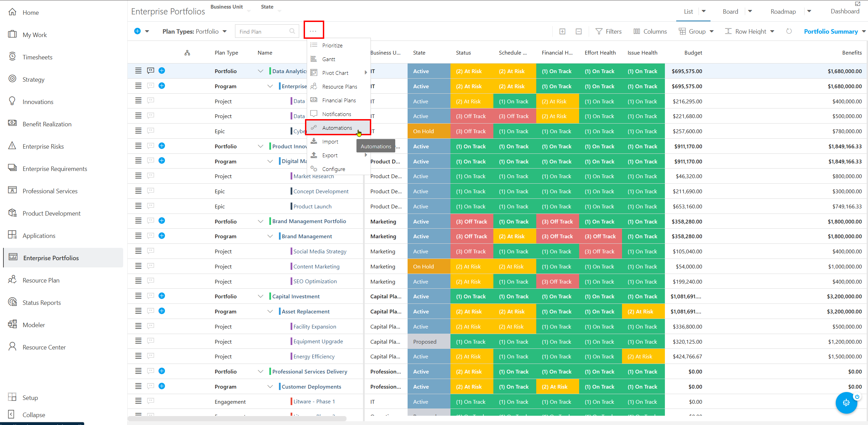Screen dimensions: 868x425
Task: Add child item to Brand Management Portfolio row
Action: pyautogui.click(x=162, y=221)
